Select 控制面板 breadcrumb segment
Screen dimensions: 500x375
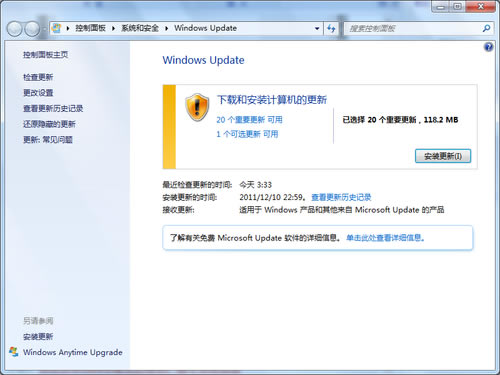pos(90,28)
